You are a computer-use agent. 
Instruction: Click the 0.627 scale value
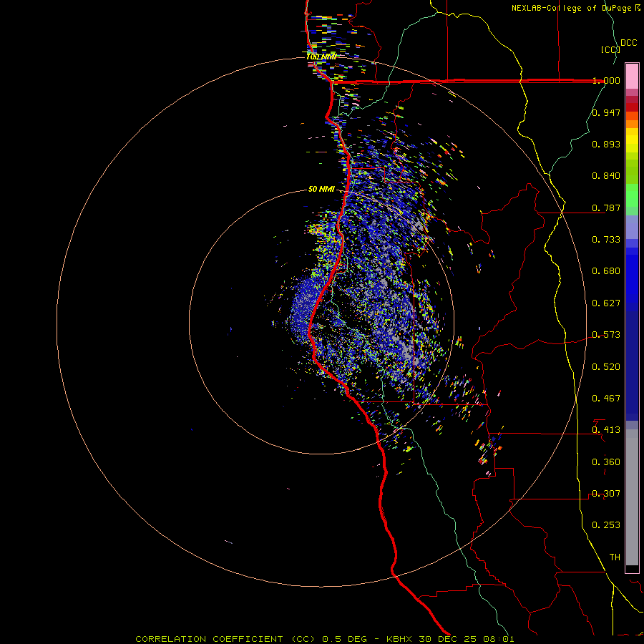pos(606,303)
